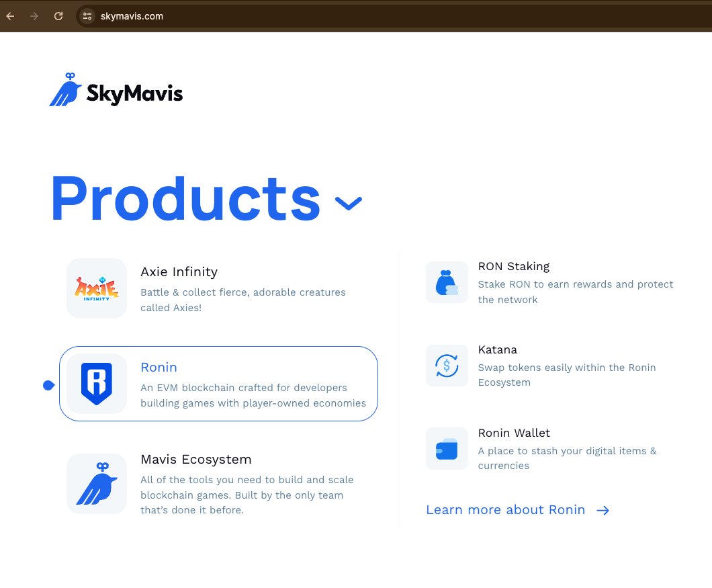
Task: Click the Ronin Wallet icon
Action: coord(447,448)
